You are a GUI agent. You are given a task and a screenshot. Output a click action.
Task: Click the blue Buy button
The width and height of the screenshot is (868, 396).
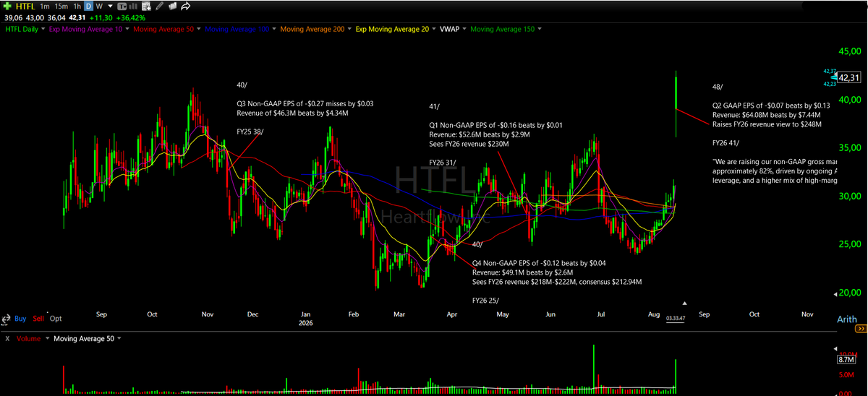click(x=20, y=319)
